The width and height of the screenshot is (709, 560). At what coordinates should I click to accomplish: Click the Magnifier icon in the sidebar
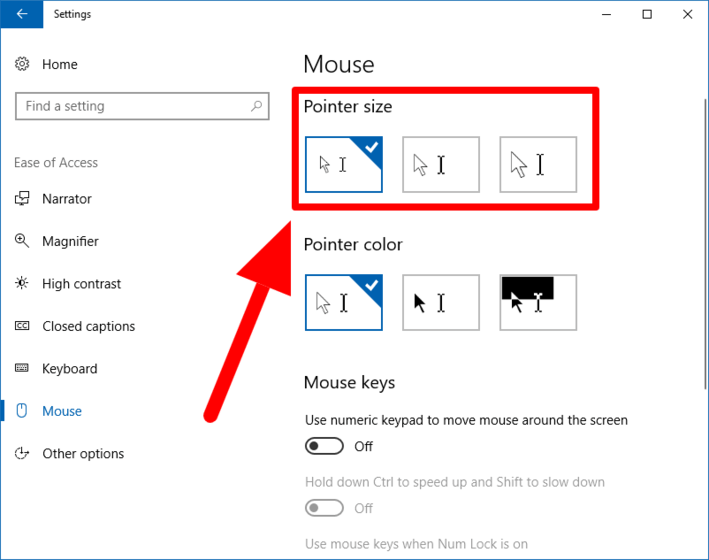point(23,241)
